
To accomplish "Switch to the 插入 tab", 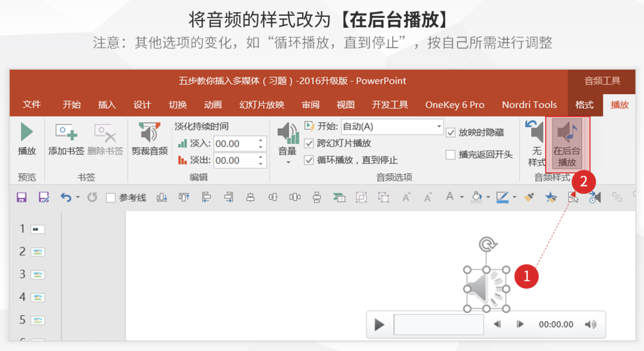I will point(107,105).
